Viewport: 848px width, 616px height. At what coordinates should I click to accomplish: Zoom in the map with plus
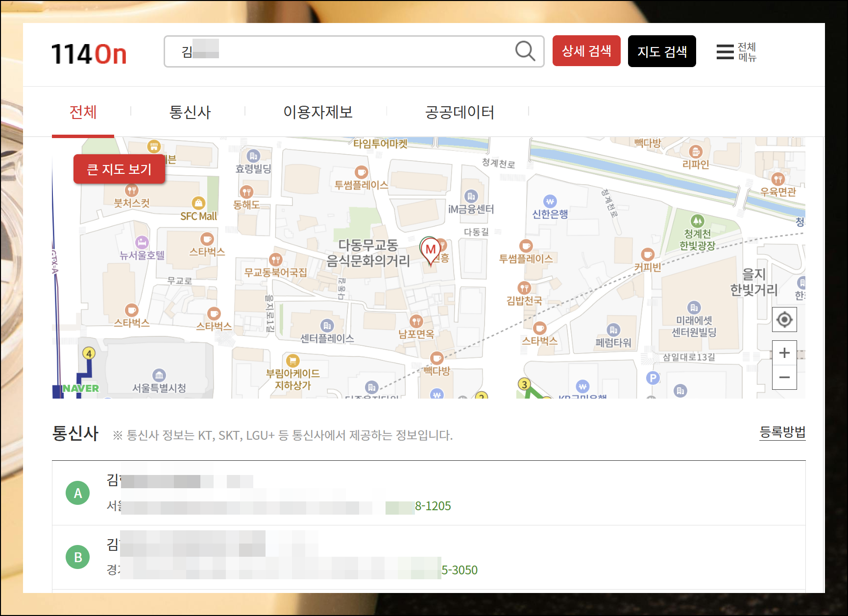point(784,353)
